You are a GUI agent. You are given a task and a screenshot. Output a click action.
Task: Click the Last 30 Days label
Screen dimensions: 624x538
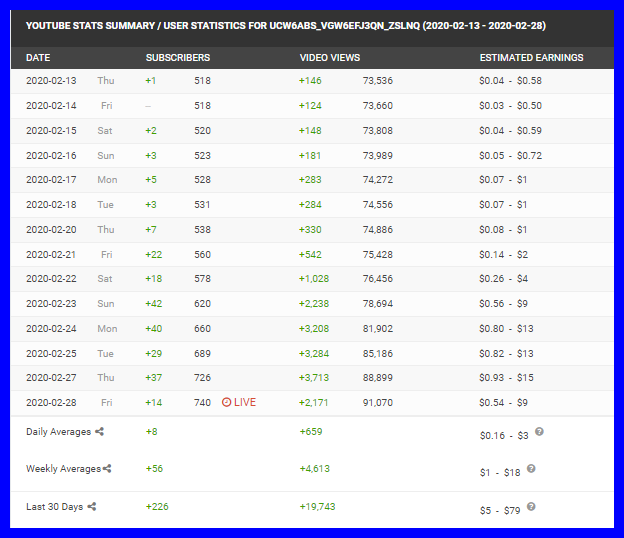click(55, 507)
